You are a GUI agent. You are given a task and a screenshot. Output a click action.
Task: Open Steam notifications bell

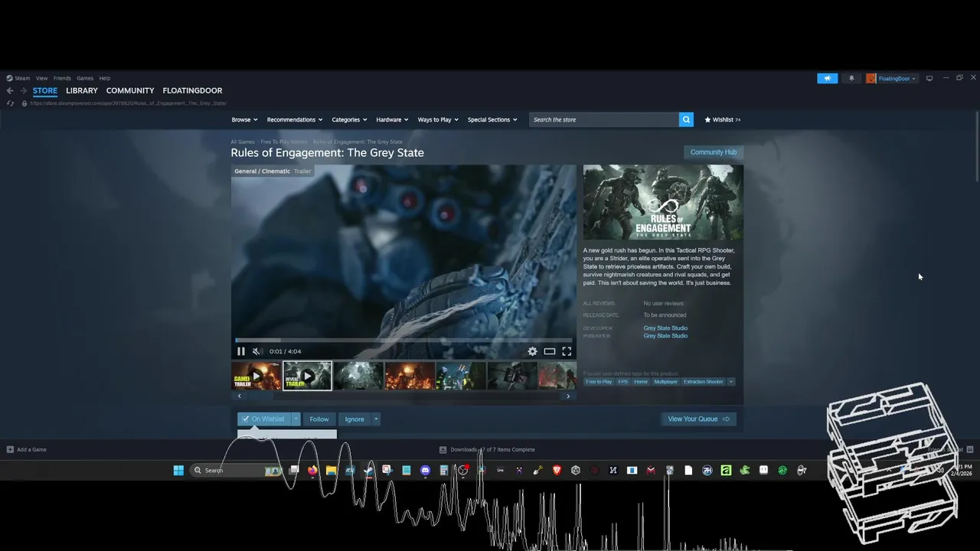coord(851,78)
